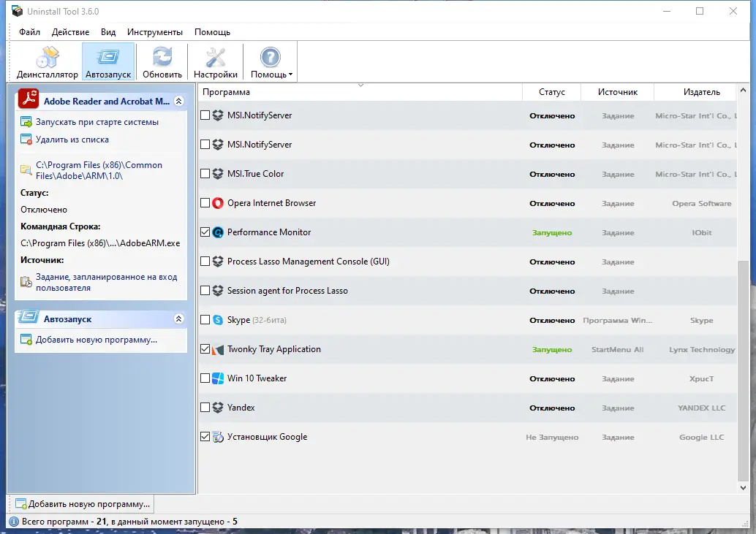Open the Файл menu
Viewport: 756px width, 534px height.
(29, 32)
